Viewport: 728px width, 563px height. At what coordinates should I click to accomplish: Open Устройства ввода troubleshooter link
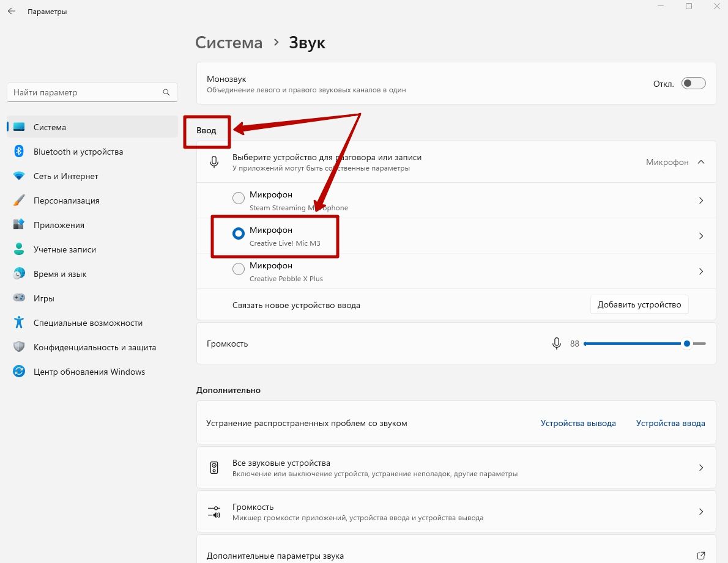[670, 423]
